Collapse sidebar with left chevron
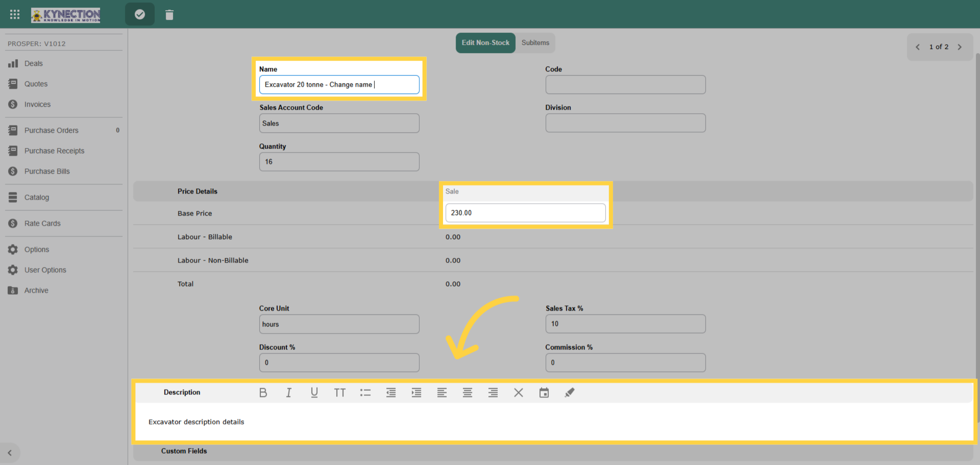 coord(10,453)
